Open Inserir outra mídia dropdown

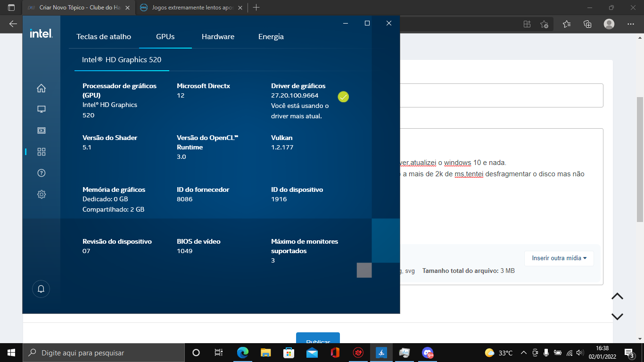click(x=559, y=258)
